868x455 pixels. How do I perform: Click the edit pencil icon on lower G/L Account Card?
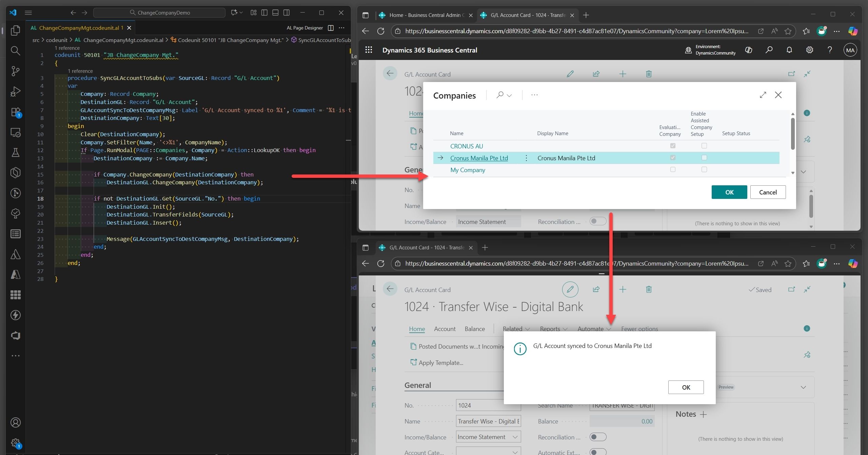point(570,289)
